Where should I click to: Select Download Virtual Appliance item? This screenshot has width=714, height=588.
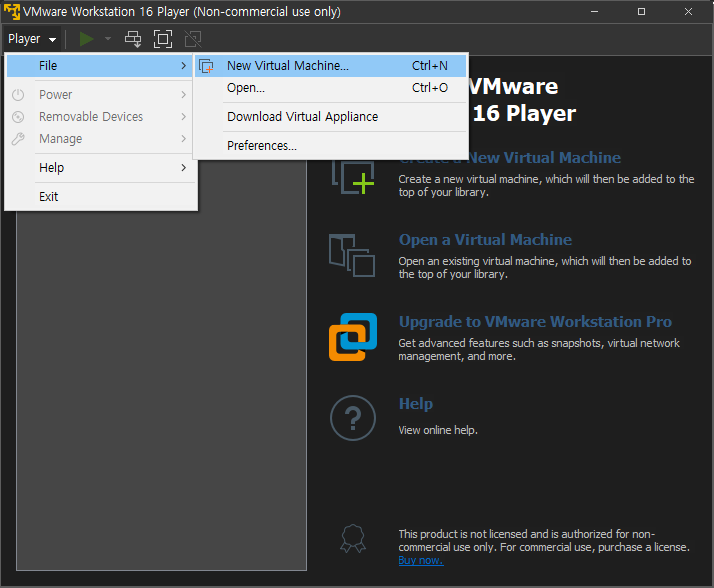pyautogui.click(x=331, y=117)
